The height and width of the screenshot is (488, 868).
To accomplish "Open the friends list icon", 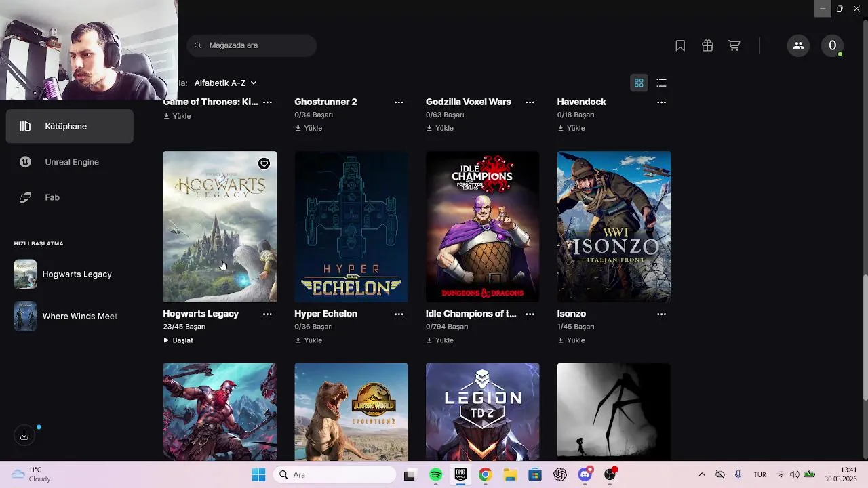I will coord(798,45).
